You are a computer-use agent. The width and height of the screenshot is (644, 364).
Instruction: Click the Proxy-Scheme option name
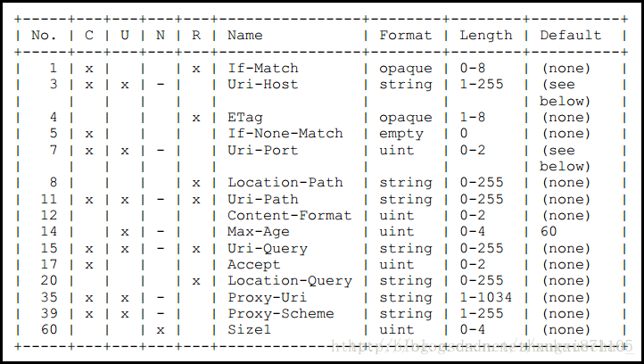281,313
